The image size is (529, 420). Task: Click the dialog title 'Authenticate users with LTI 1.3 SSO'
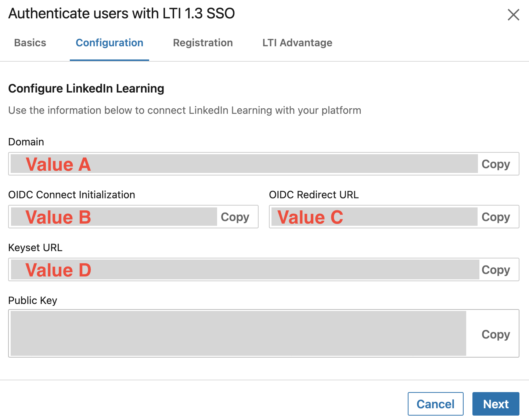122,14
